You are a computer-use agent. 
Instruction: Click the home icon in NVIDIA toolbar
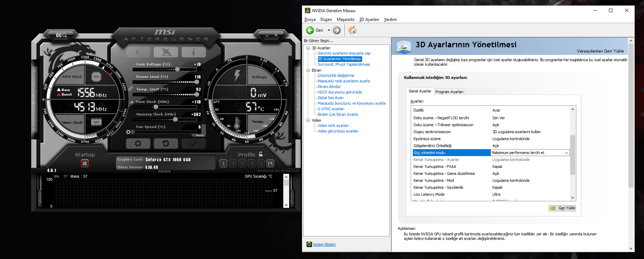(x=352, y=30)
